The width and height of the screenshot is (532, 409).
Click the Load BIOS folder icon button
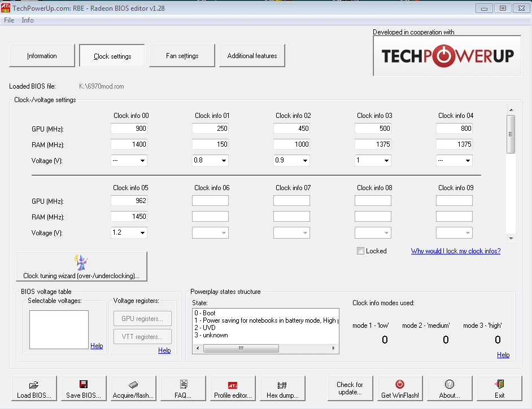click(34, 388)
